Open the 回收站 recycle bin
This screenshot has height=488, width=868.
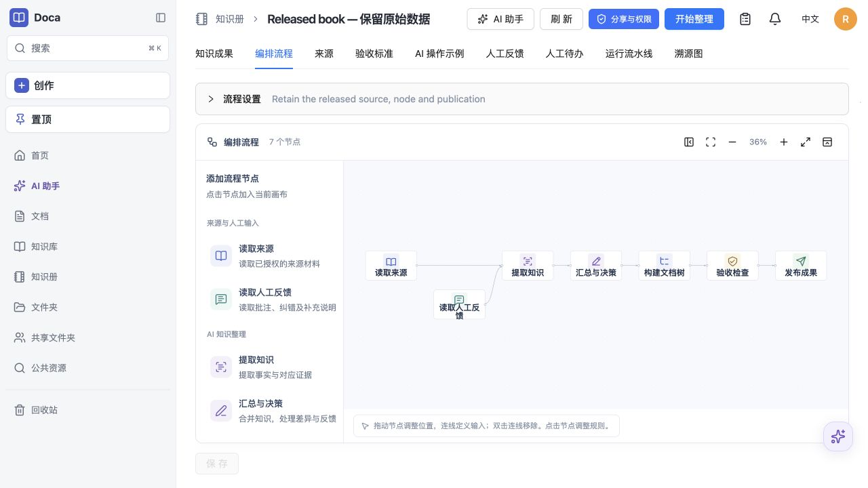click(87, 410)
